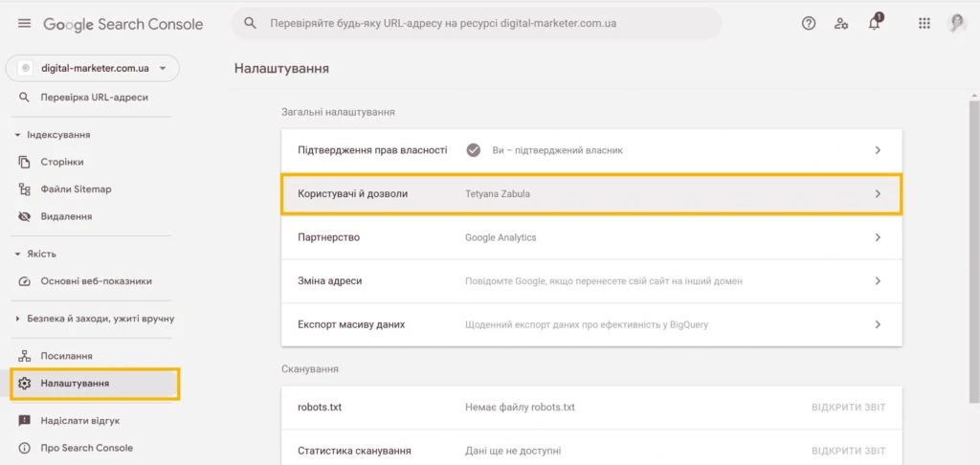
Task: Click the Google Search Console logo
Action: point(123,24)
